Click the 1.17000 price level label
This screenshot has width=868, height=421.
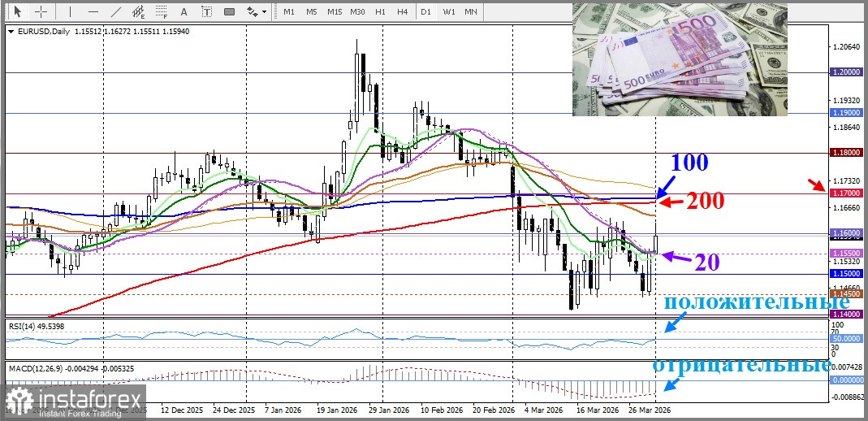point(846,193)
